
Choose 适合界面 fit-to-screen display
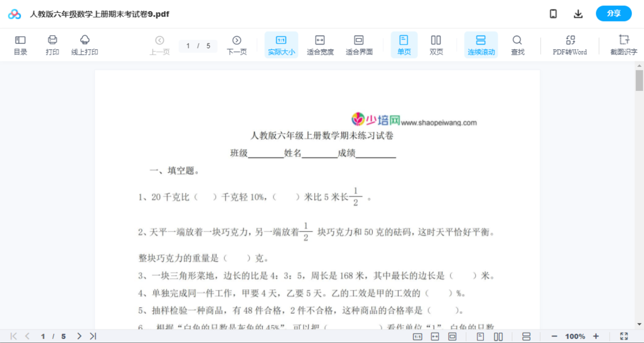359,45
